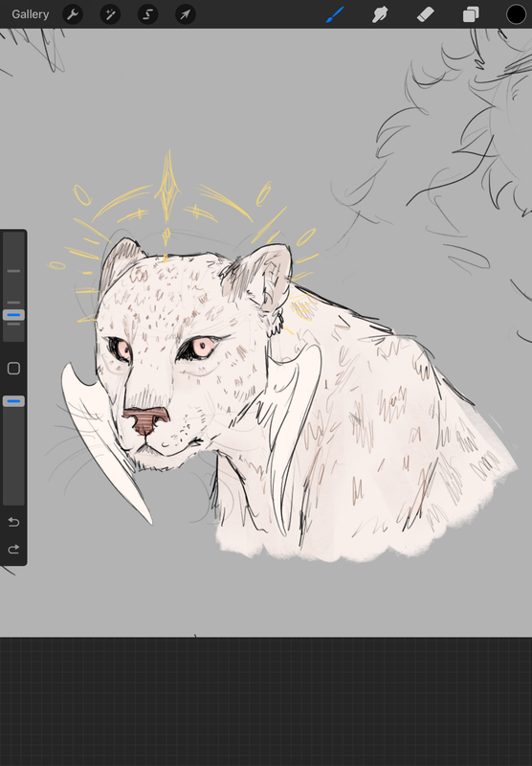This screenshot has height=766, width=532.
Task: Select the Brush paint tool
Action: (335, 14)
